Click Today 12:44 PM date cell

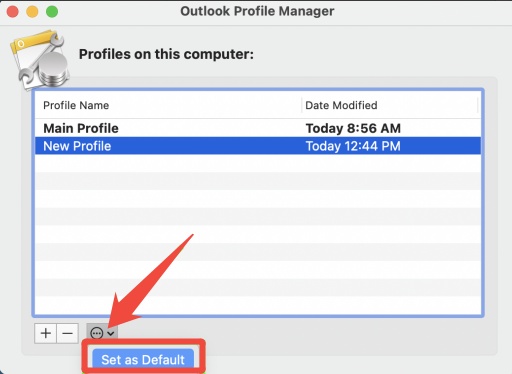[x=353, y=146]
